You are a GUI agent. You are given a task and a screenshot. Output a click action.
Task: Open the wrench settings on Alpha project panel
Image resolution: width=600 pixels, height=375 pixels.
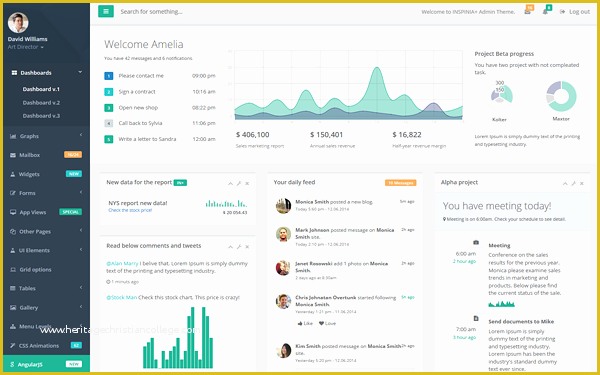pos(573,184)
